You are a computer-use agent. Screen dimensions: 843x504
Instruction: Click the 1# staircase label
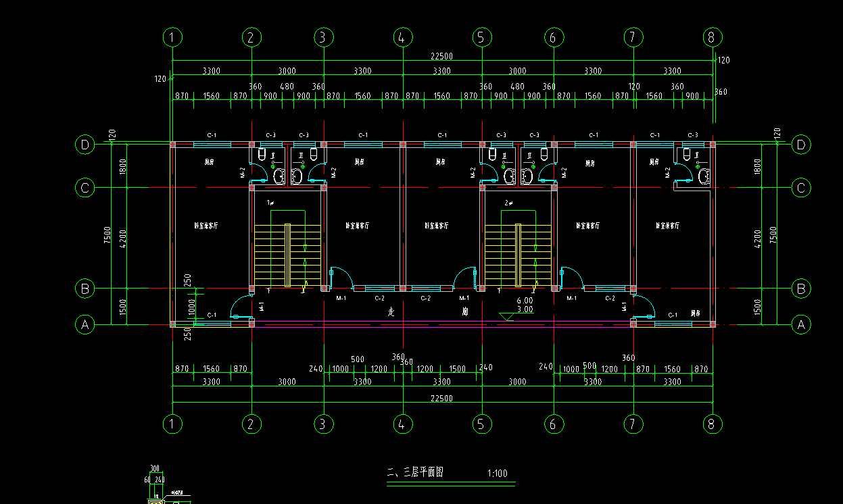click(x=270, y=203)
